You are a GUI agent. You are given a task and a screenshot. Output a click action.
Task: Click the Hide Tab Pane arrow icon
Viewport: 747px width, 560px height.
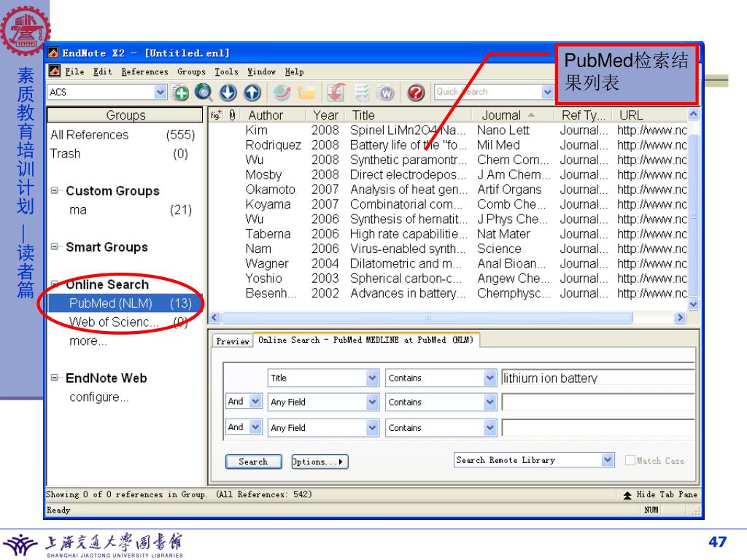coord(627,495)
